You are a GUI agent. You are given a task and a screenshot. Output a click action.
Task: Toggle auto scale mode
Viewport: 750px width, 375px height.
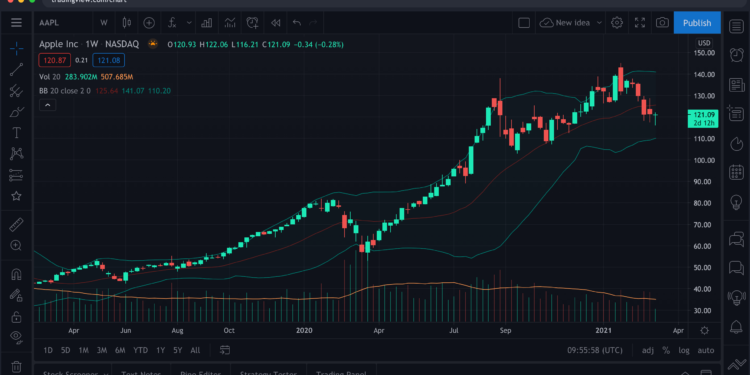[x=706, y=350]
